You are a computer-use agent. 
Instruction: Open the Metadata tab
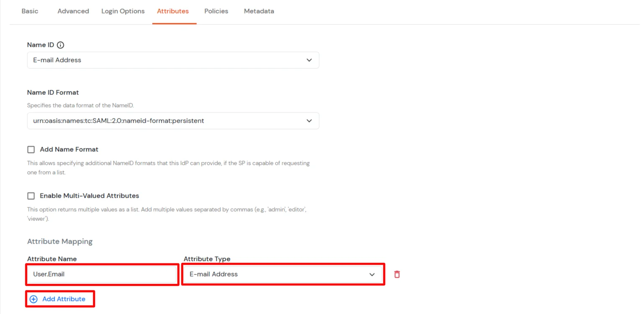click(259, 11)
